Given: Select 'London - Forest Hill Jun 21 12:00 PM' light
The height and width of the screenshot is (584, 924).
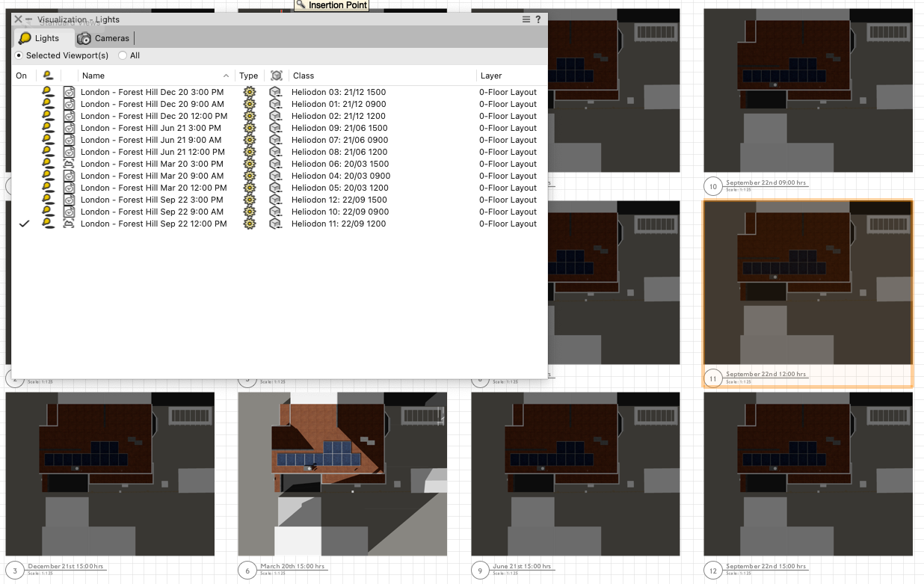Looking at the screenshot, I should pyautogui.click(x=154, y=152).
